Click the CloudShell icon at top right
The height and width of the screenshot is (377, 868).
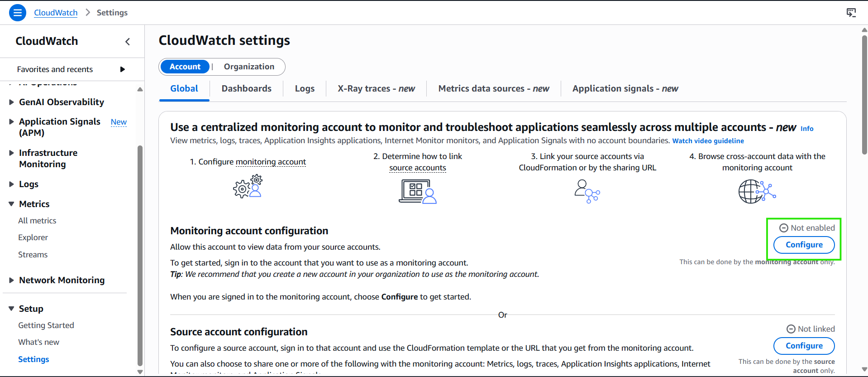click(851, 13)
